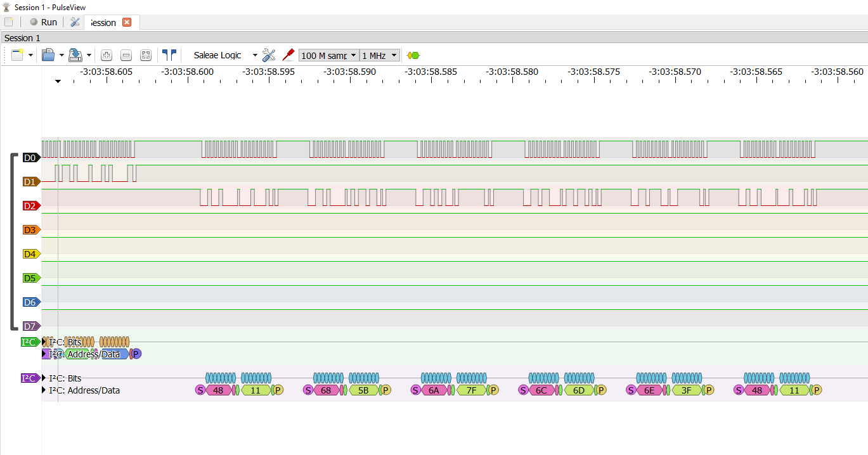Click the zoom in button
This screenshot has width=868, height=455.
click(107, 55)
